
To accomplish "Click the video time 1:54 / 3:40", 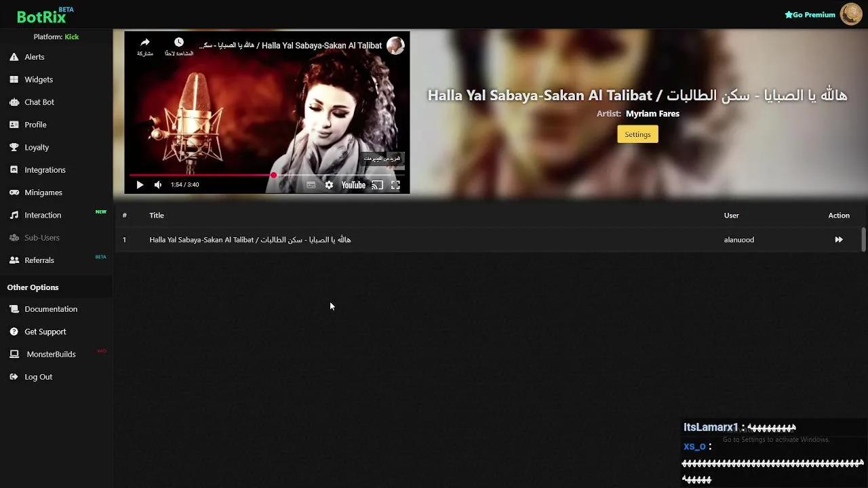I will [184, 185].
